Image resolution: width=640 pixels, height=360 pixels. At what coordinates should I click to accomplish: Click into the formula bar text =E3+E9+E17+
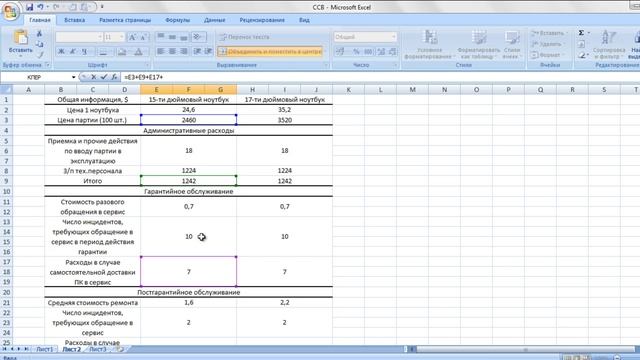144,77
